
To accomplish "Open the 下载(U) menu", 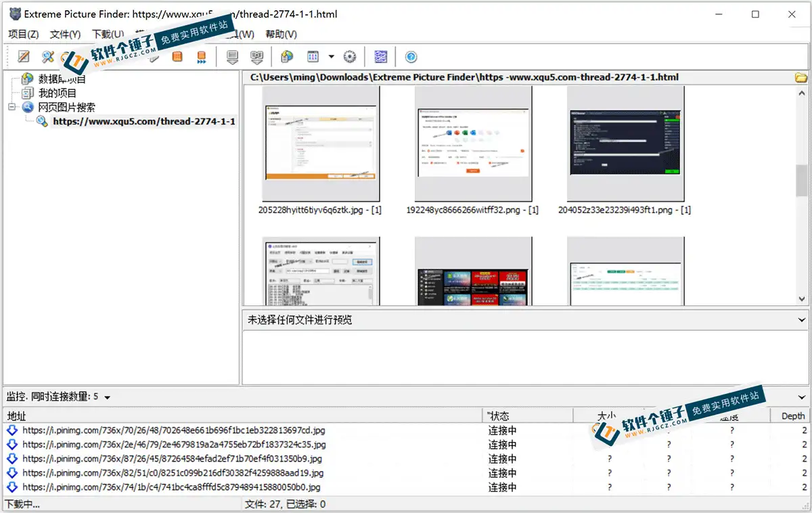I will point(108,34).
